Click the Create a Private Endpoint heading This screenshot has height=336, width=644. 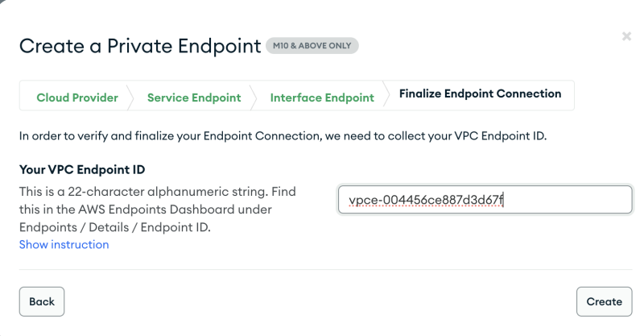140,46
